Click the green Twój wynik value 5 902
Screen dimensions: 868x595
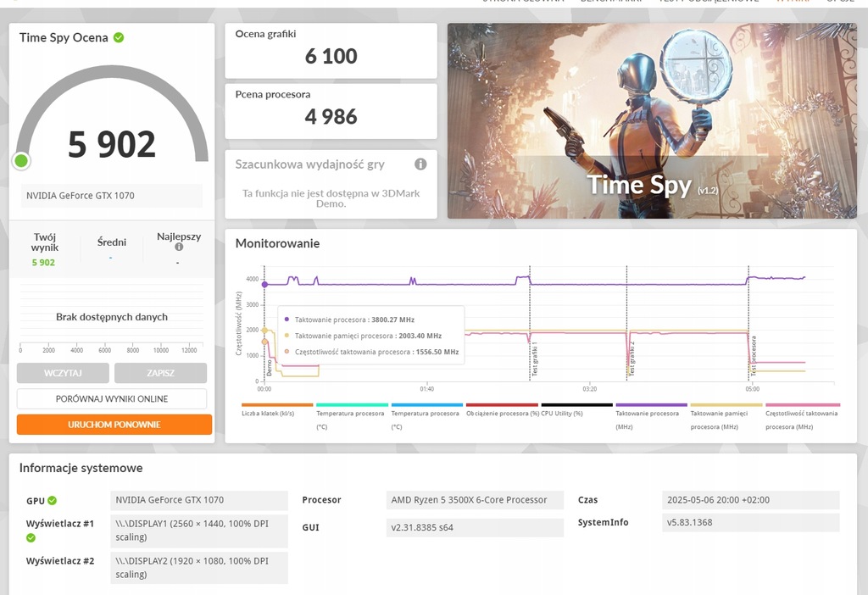tap(43, 263)
